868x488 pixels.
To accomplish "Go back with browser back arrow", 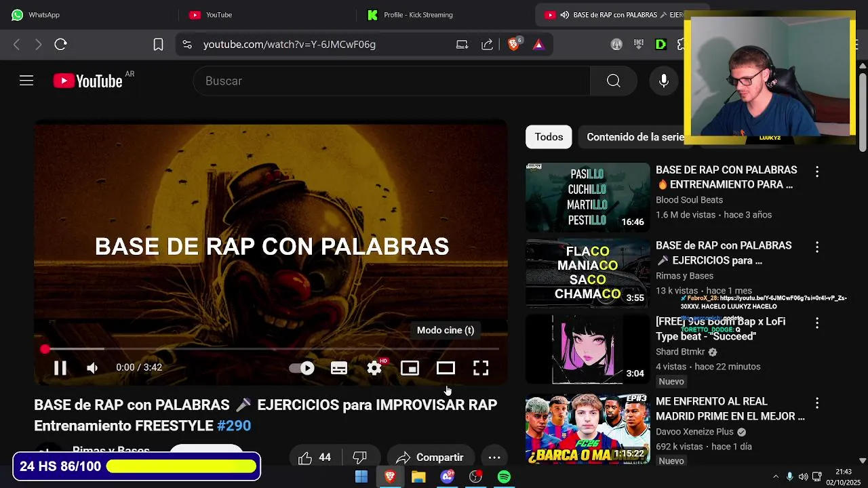I will (17, 44).
